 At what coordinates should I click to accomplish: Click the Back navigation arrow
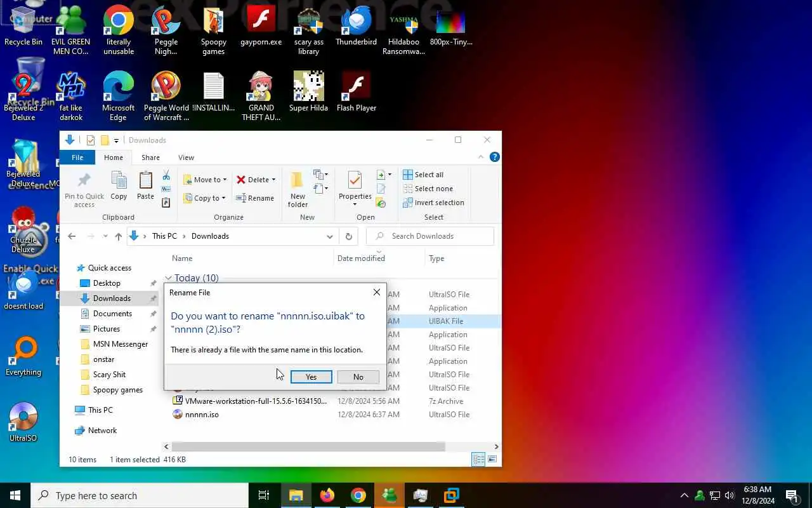point(72,236)
